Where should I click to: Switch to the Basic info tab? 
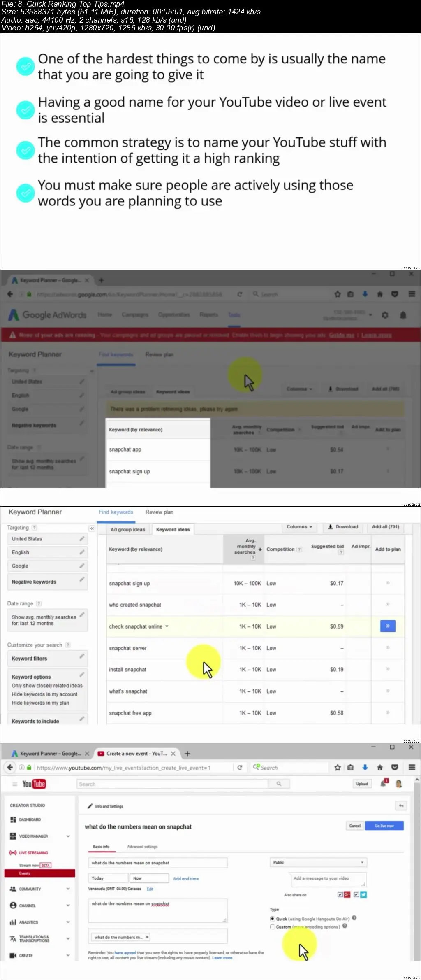pos(101,847)
